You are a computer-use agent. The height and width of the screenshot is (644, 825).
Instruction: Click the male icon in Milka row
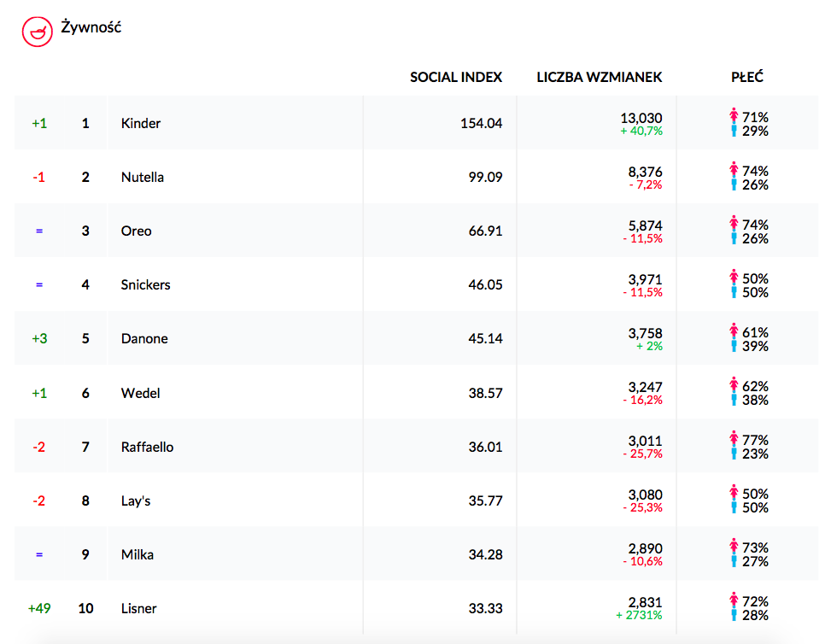tap(733, 561)
